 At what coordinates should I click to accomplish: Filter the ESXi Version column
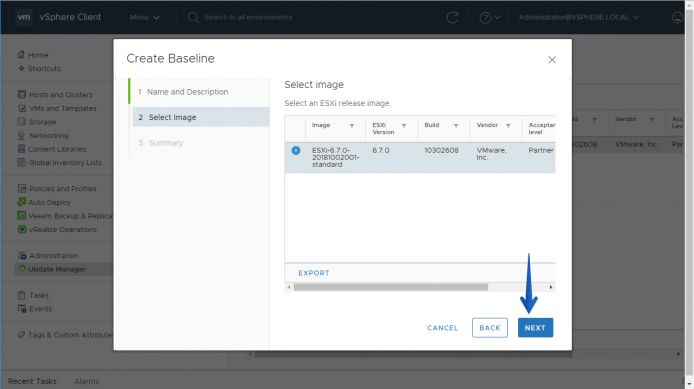pyautogui.click(x=404, y=126)
